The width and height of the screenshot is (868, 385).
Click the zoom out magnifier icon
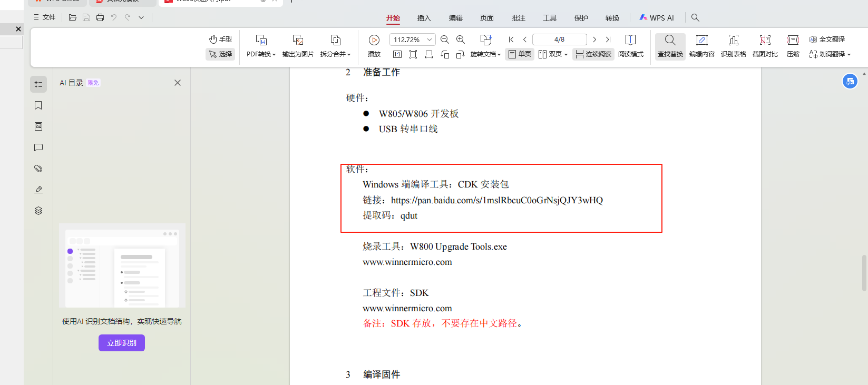pos(445,40)
